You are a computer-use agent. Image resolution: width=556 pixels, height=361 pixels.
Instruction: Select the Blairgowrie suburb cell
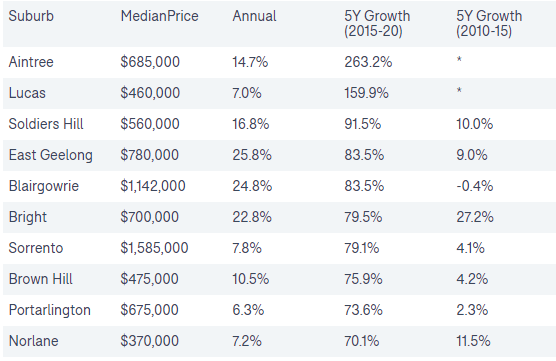pos(44,186)
